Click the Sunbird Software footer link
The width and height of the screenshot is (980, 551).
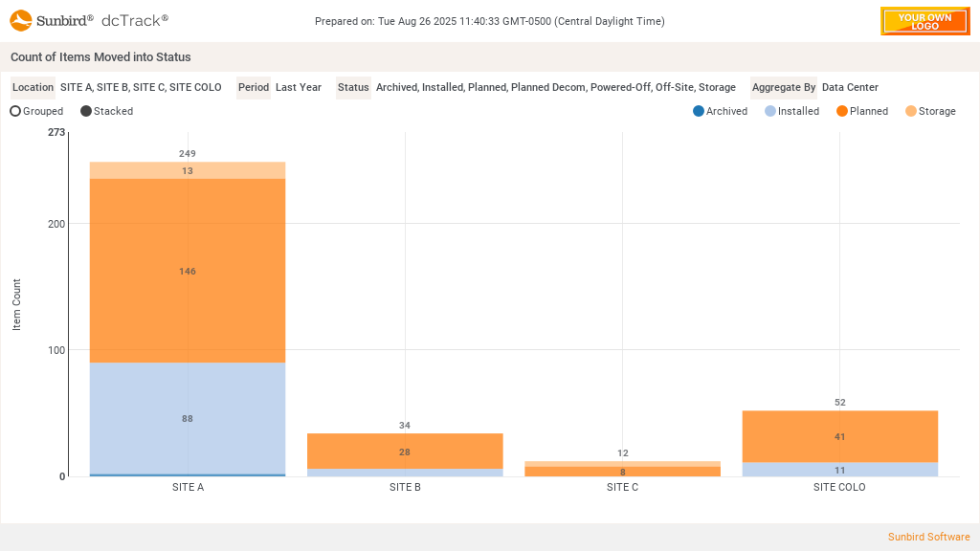point(928,537)
